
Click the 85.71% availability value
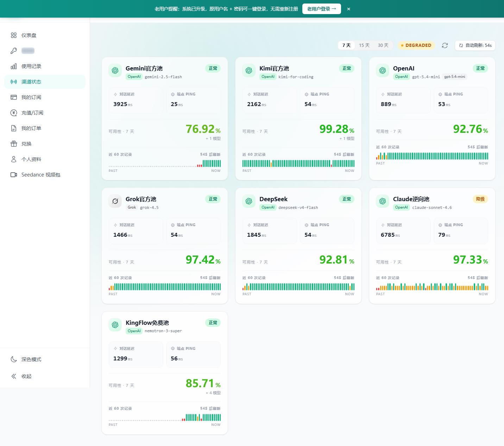203,383
